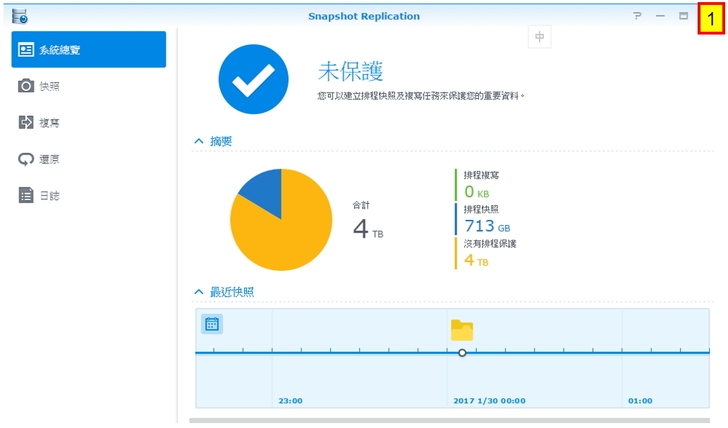Screen dimensions: 728x428
Task: Click the calendar icon on the timeline
Action: click(211, 324)
